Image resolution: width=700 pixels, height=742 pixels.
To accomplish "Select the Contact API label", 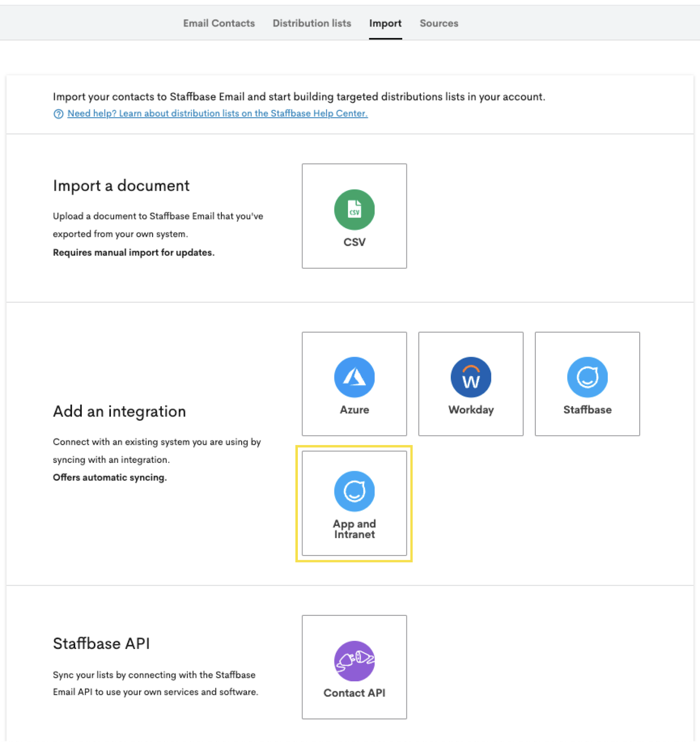I will [x=354, y=693].
